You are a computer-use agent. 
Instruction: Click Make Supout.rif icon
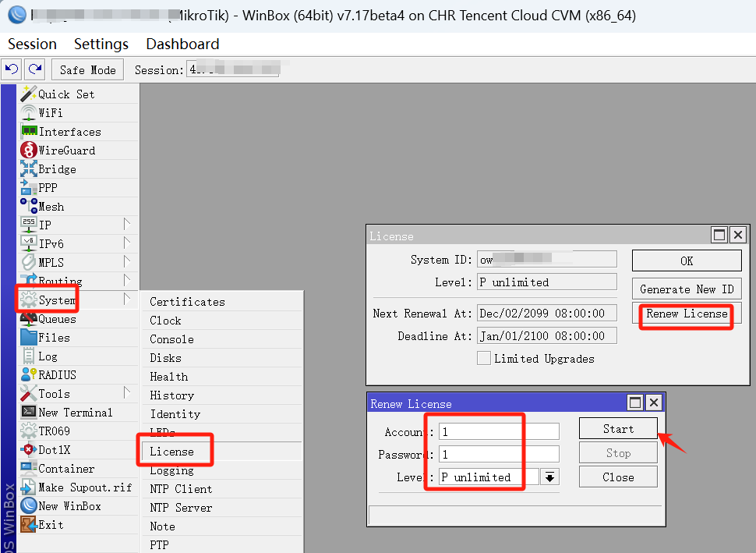click(28, 487)
